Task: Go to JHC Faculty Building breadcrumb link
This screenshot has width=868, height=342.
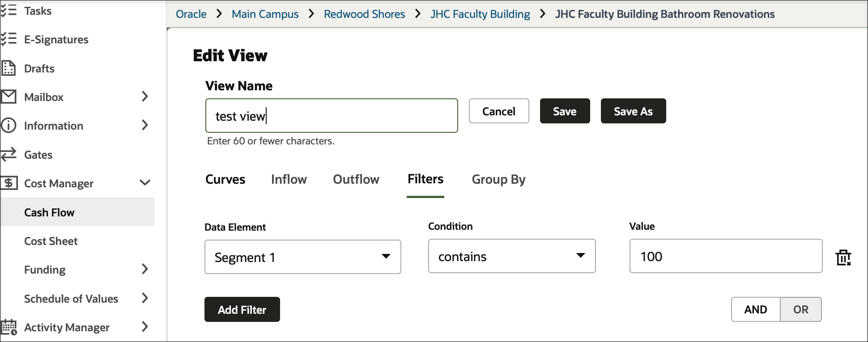Action: point(480,14)
